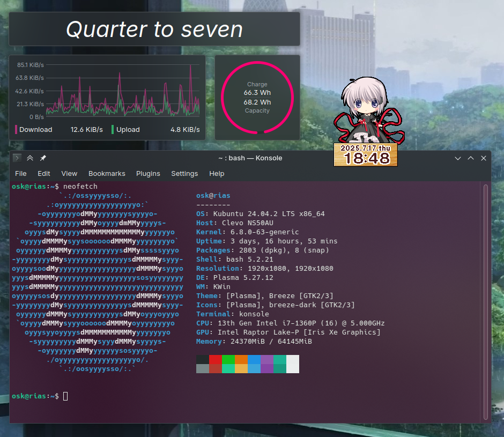Click the anime mascot desktop widget
This screenshot has height=437, width=504.
pyautogui.click(x=369, y=110)
